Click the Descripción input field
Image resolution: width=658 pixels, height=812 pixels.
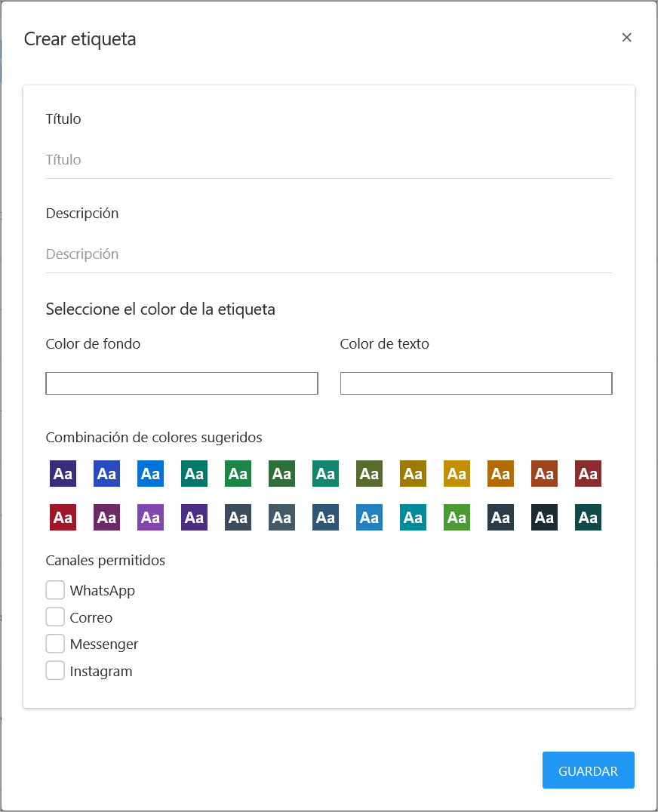pyautogui.click(x=328, y=254)
